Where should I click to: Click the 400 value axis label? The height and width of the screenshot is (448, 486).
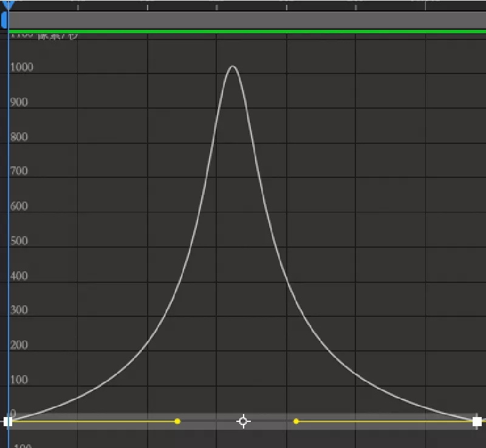click(19, 276)
